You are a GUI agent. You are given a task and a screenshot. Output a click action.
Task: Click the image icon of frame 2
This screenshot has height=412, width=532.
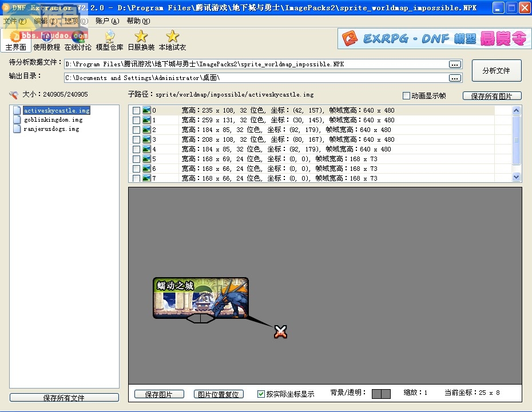click(146, 130)
